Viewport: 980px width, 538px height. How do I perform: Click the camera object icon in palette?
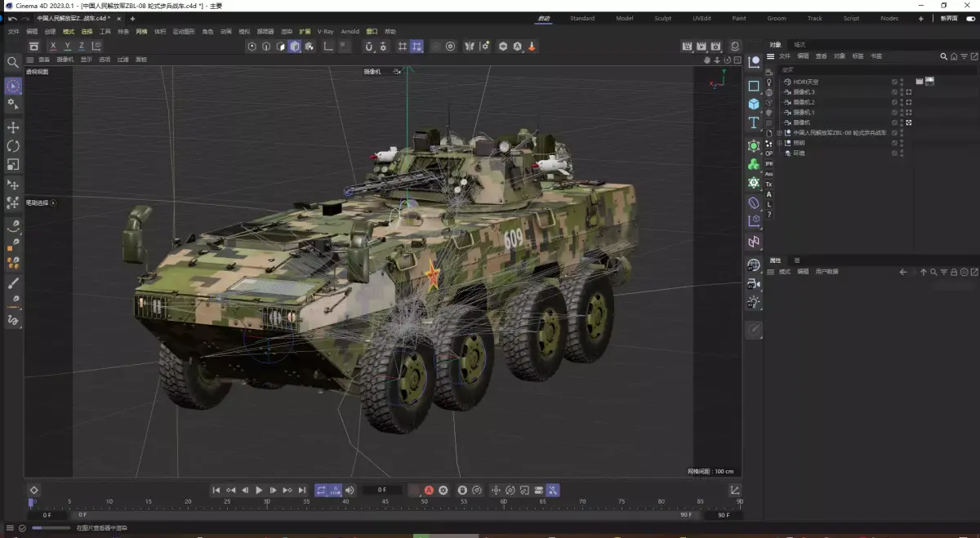pos(753,283)
